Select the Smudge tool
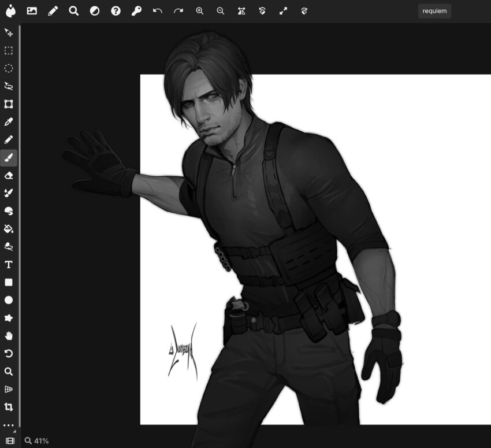The image size is (491, 448). [x=9, y=211]
